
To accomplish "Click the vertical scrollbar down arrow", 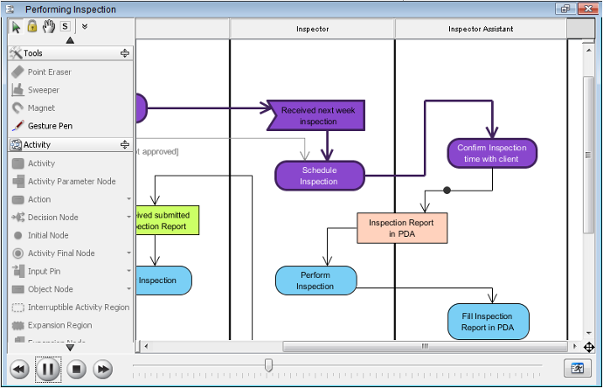I will (588, 333).
